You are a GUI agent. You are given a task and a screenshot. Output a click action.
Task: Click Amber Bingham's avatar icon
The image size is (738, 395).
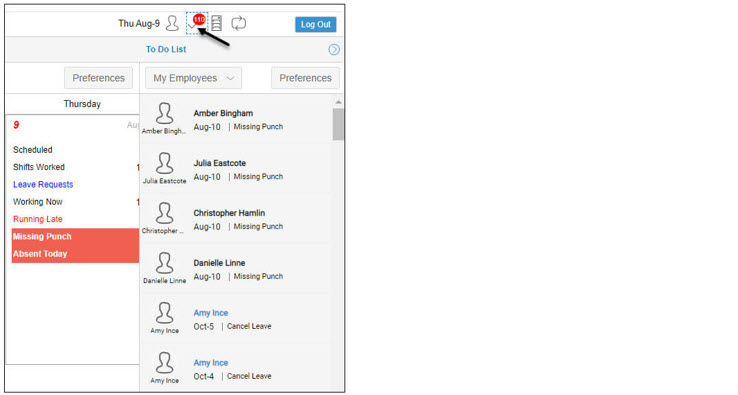[x=164, y=113]
